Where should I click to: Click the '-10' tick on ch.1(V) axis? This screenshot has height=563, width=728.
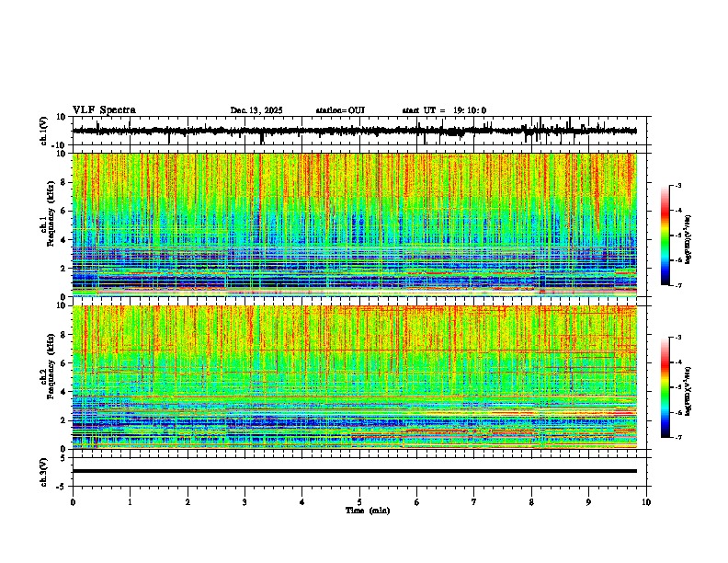(x=60, y=145)
